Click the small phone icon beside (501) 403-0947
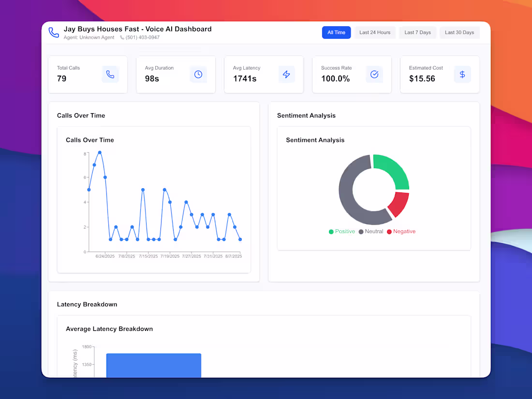This screenshot has width=532, height=399. click(122, 37)
